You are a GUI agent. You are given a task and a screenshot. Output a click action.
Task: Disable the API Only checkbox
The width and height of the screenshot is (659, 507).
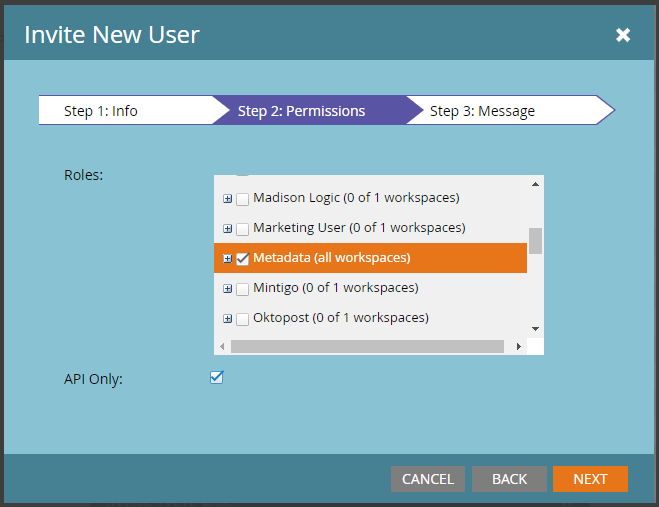(217, 378)
